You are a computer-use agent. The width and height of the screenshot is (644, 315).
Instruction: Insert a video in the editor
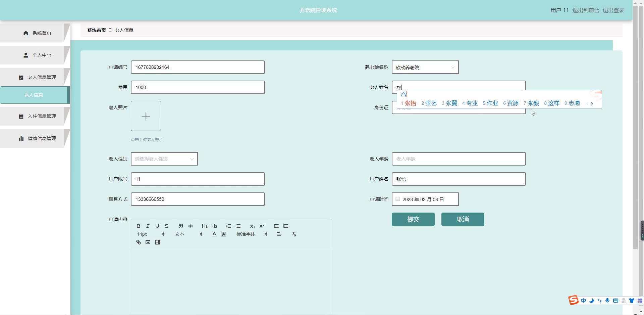pyautogui.click(x=157, y=242)
